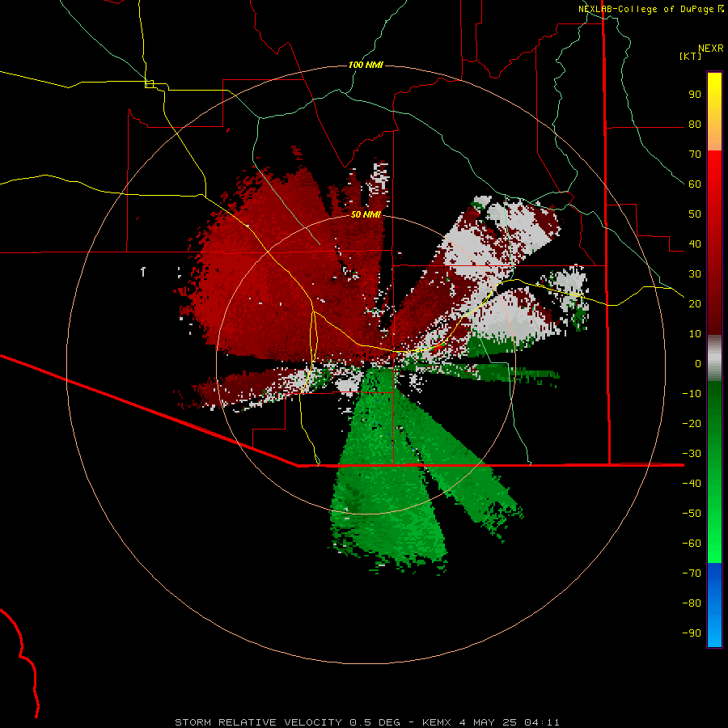Screen dimensions: 728x728
Task: Pick the blue bottom segment of color scale
Action: pos(714,605)
